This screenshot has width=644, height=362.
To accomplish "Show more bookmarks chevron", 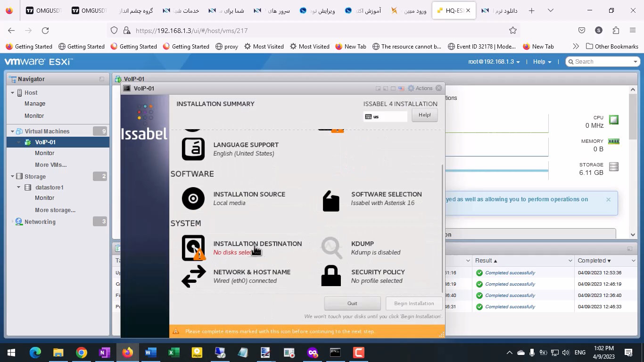I will pos(576,46).
